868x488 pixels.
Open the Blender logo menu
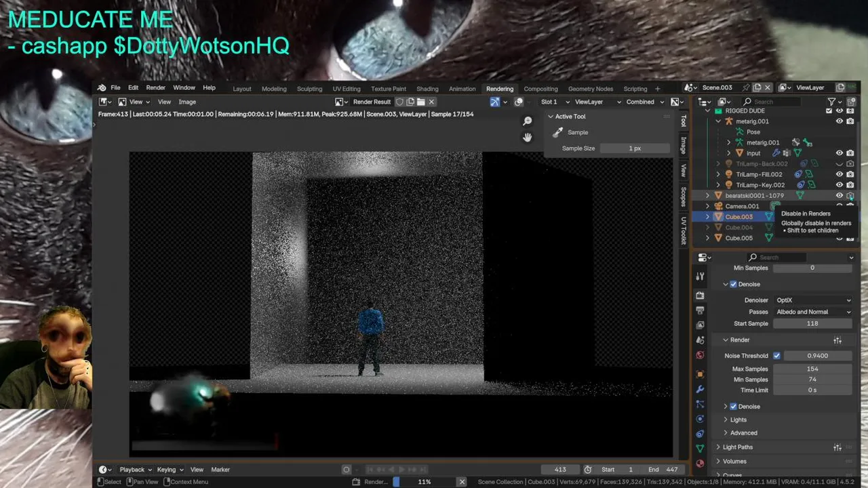coord(102,88)
